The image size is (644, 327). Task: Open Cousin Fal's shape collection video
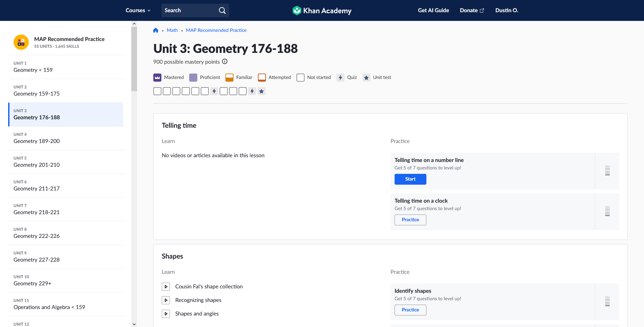point(209,287)
